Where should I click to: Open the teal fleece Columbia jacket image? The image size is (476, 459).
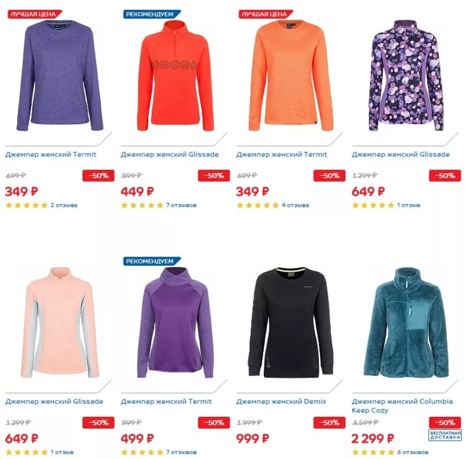click(x=406, y=323)
